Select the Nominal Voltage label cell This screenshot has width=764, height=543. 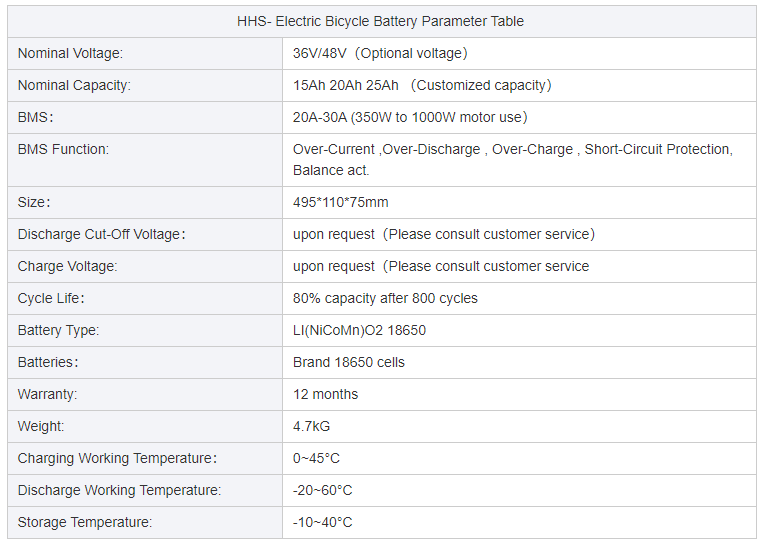pos(71,53)
